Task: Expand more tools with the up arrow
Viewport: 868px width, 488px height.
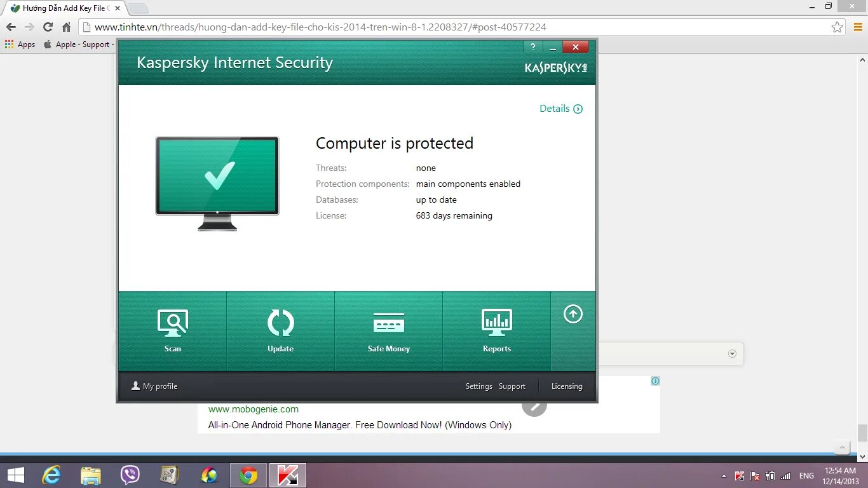Action: click(x=573, y=314)
